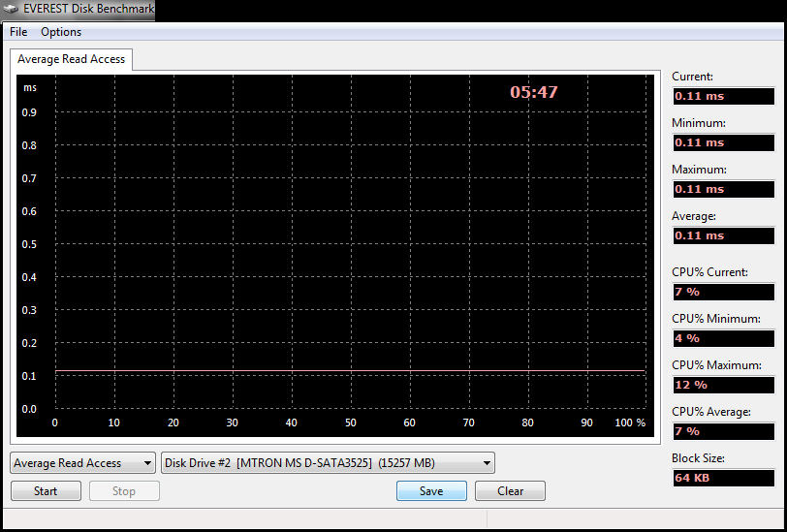Click the Save button
This screenshot has width=787, height=532.
pyautogui.click(x=431, y=491)
